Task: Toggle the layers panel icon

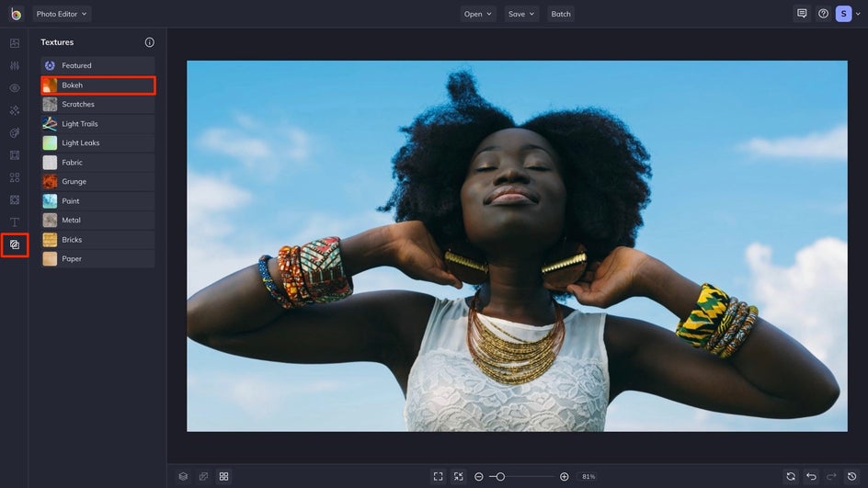Action: [x=183, y=476]
